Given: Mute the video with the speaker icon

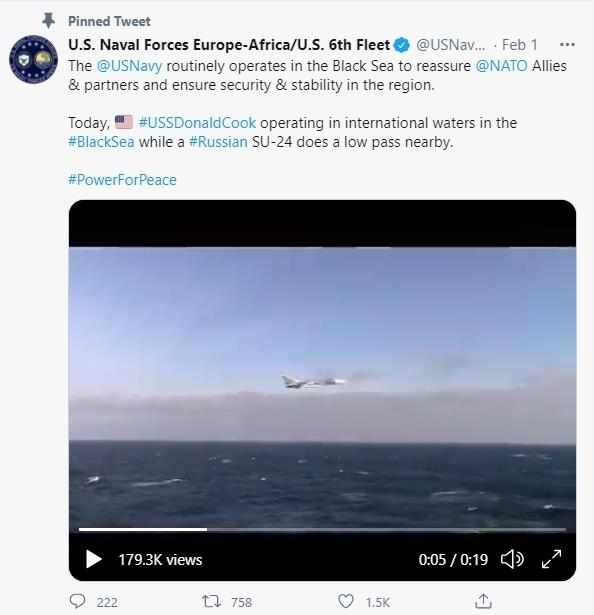Looking at the screenshot, I should pyautogui.click(x=512, y=559).
